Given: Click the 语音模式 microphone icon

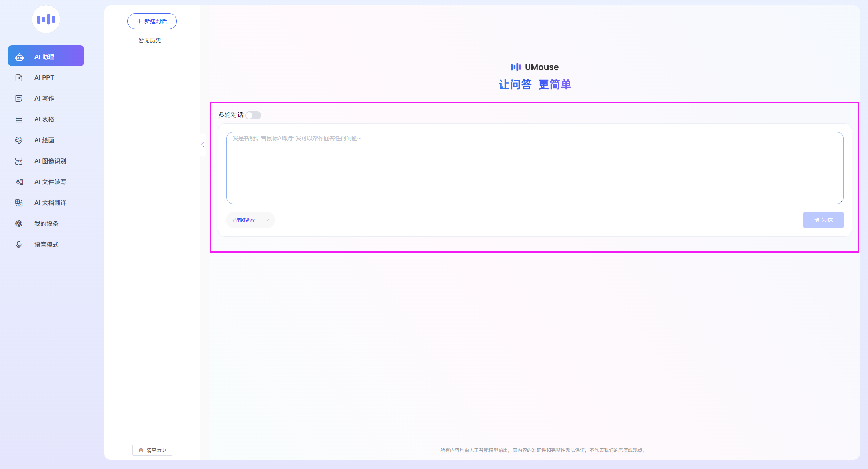Looking at the screenshot, I should 19,245.
